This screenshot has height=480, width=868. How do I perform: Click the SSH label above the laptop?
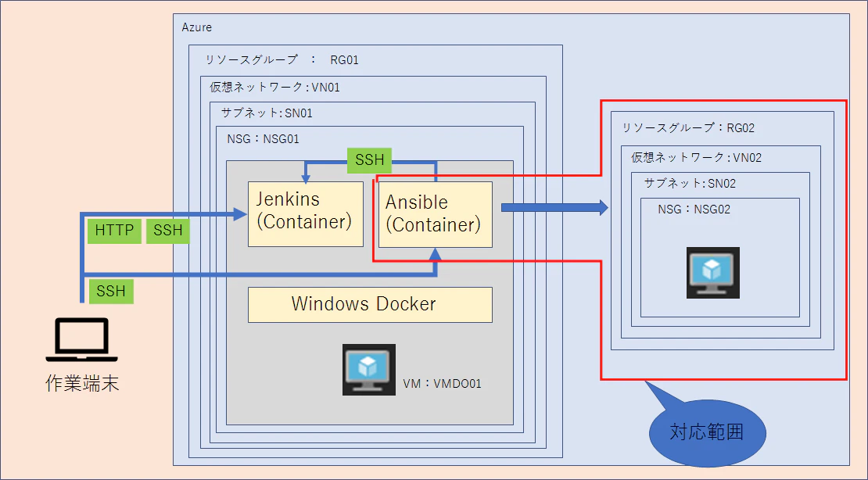111,292
